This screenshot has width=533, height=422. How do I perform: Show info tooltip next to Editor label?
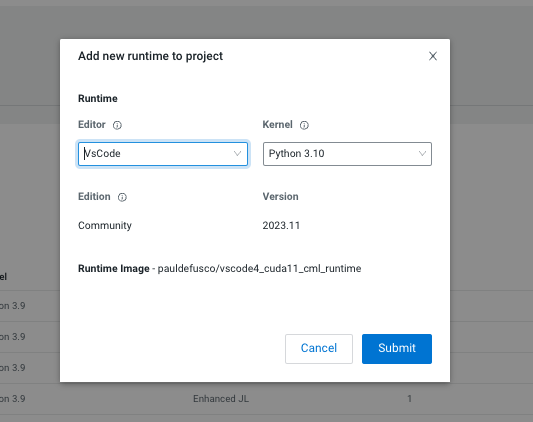point(117,125)
